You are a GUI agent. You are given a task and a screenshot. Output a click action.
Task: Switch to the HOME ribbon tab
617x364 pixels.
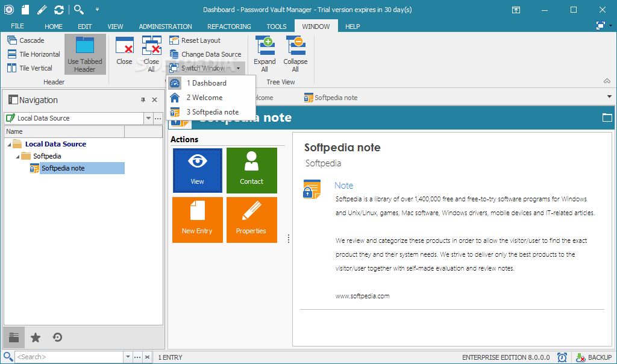(54, 27)
